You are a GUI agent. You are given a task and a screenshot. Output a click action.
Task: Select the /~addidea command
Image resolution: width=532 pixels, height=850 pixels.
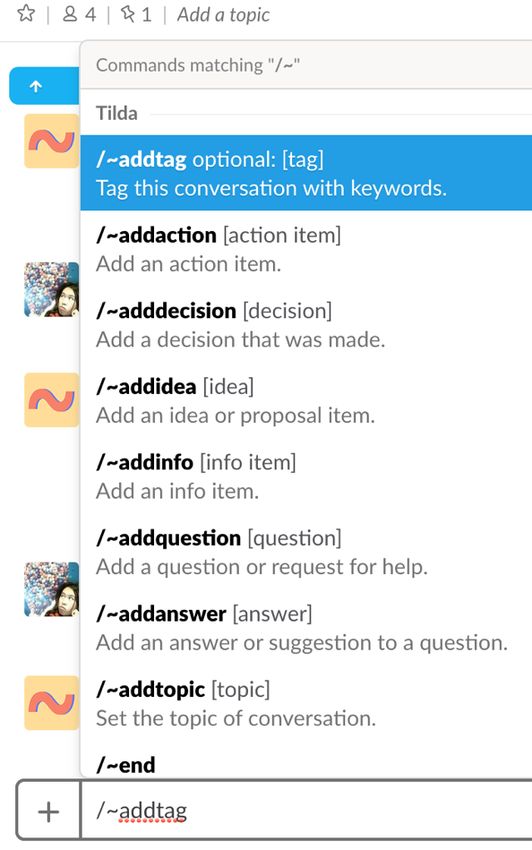[x=306, y=401]
